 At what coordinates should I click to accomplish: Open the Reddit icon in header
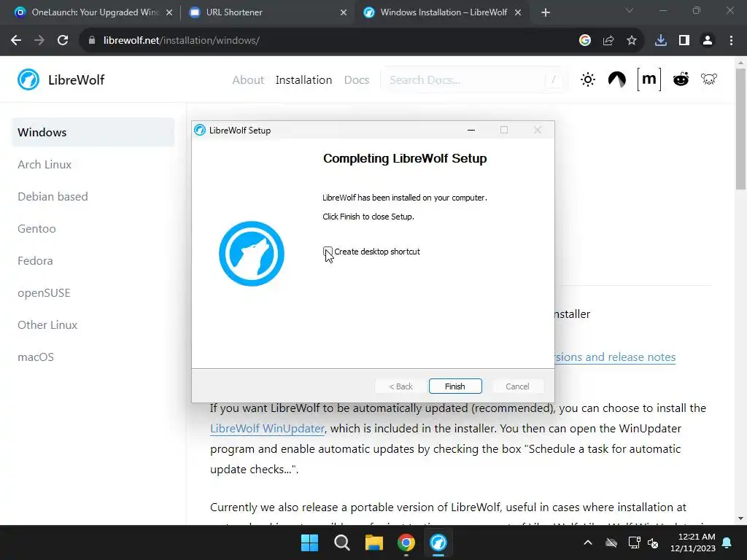(x=681, y=79)
